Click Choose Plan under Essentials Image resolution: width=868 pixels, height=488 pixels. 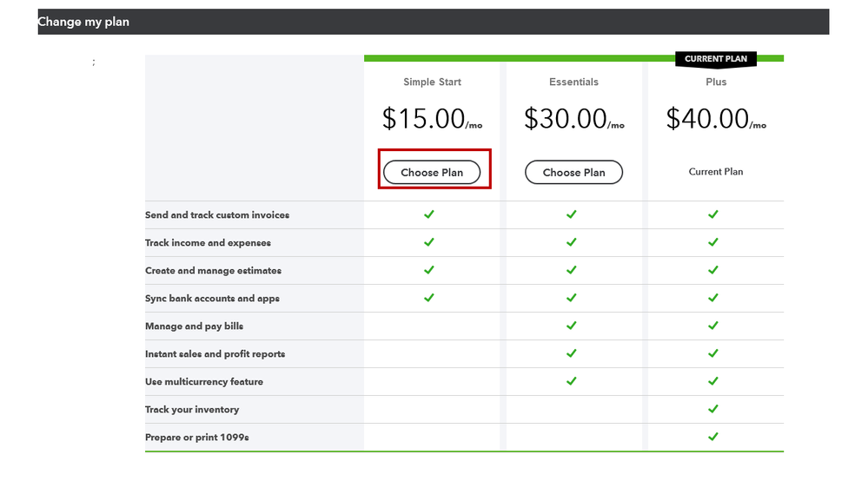573,172
